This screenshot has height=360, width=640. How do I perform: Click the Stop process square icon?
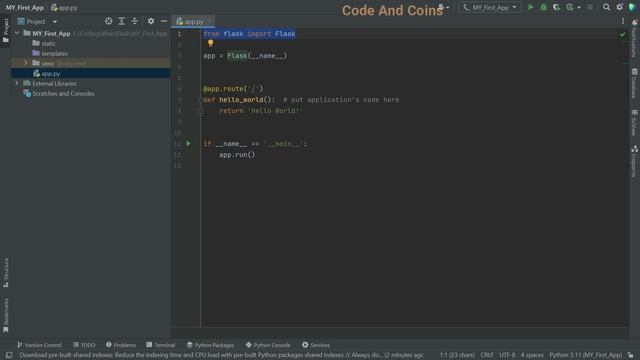tap(590, 7)
